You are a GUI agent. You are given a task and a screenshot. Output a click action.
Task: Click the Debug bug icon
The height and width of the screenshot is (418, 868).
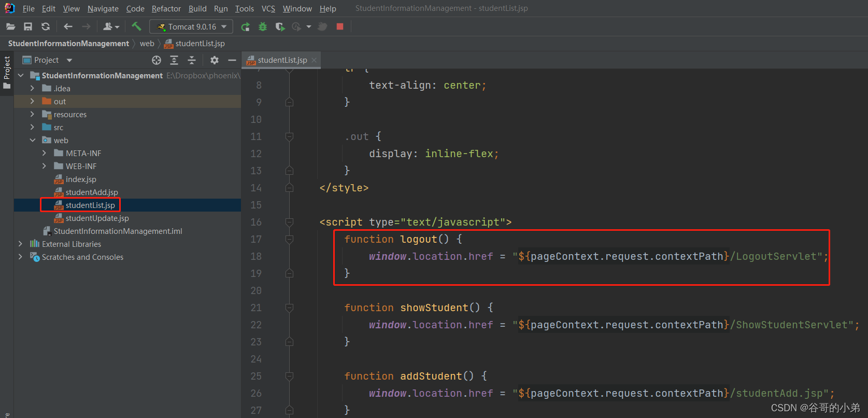(x=263, y=26)
